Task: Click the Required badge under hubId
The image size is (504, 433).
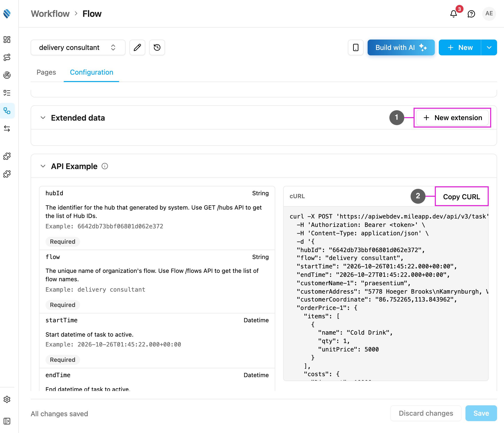Action: (x=63, y=241)
